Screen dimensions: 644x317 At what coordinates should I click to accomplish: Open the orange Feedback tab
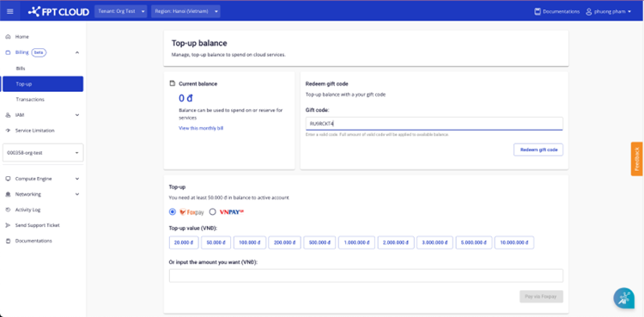637,159
